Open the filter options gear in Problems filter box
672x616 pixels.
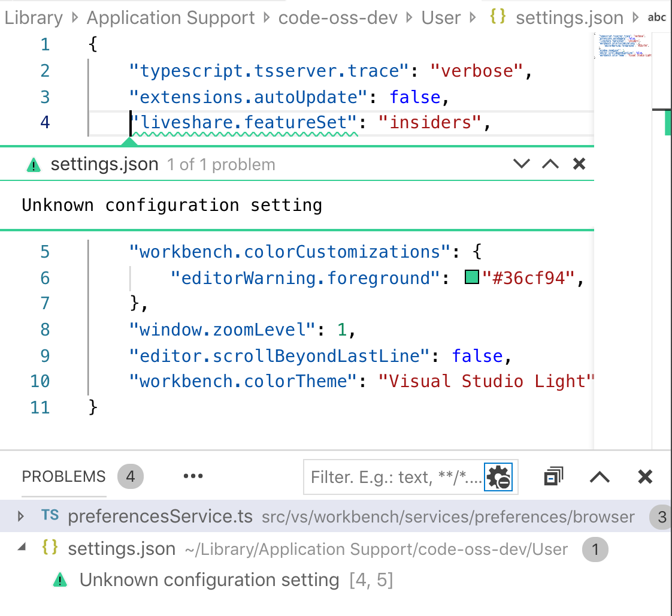point(501,477)
